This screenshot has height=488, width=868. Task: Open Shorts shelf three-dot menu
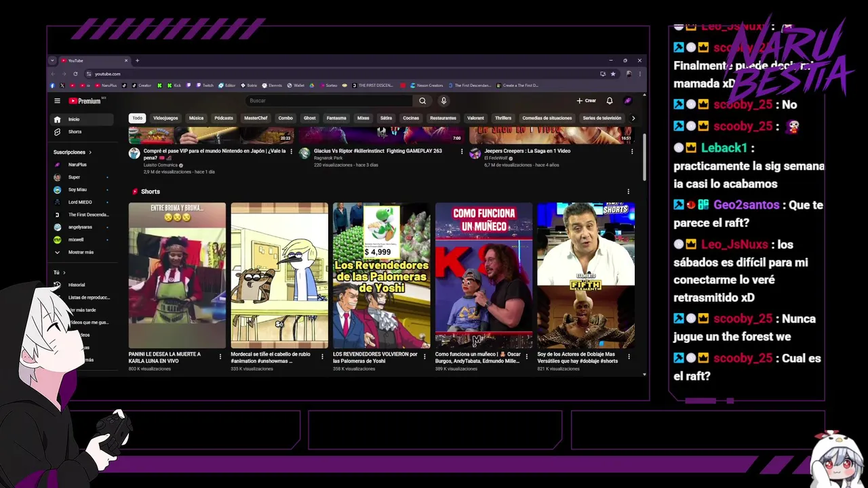tap(628, 192)
